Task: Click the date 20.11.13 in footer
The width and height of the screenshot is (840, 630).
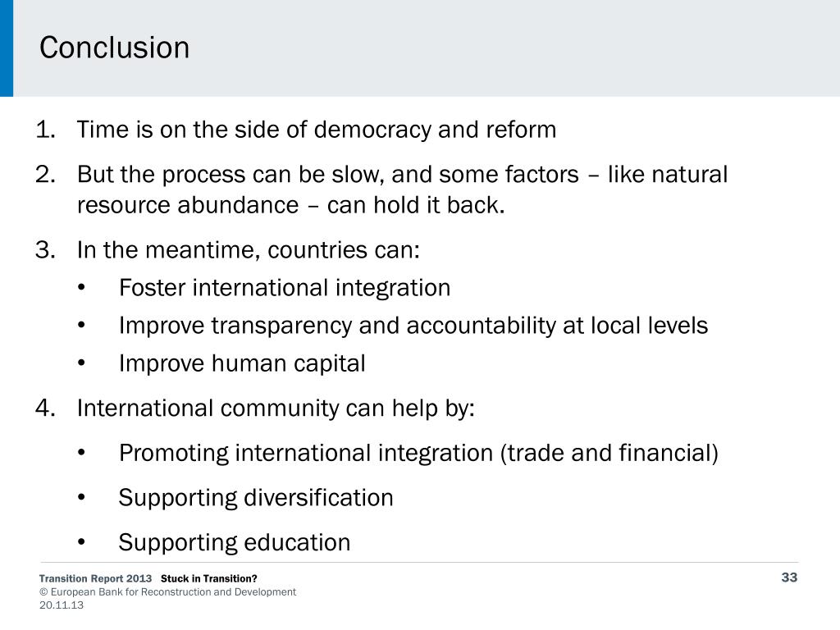Action: pyautogui.click(x=62, y=605)
